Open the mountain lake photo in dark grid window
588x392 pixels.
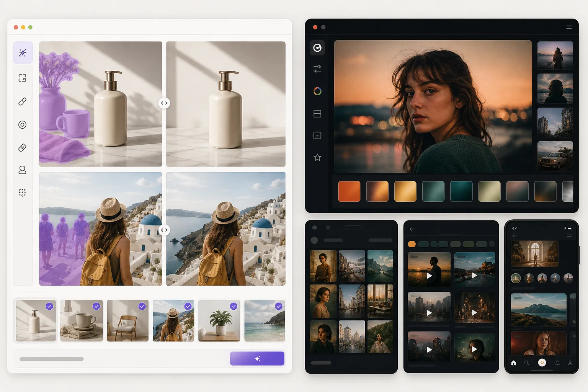pyautogui.click(x=380, y=266)
